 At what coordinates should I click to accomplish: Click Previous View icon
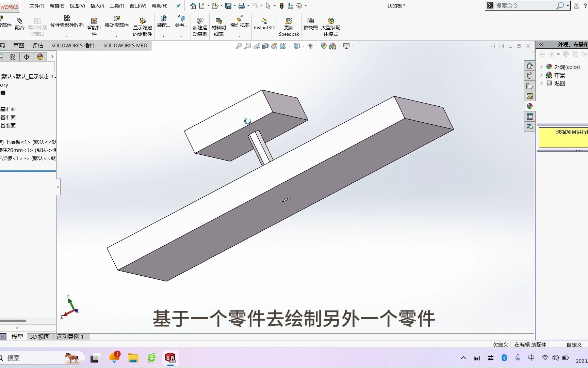coord(257,46)
